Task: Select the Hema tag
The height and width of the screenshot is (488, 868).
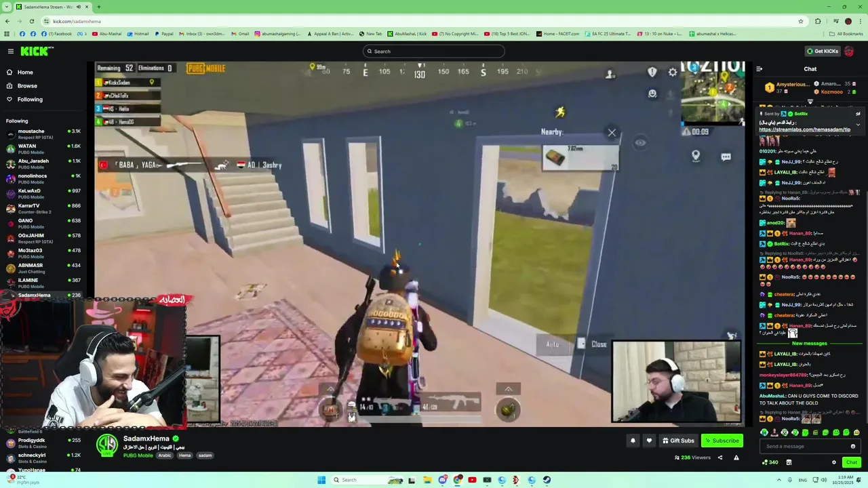Action: pyautogui.click(x=184, y=455)
